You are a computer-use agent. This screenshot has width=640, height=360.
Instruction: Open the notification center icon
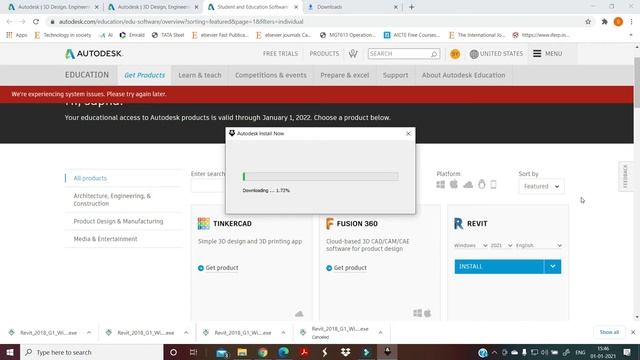pos(627,352)
